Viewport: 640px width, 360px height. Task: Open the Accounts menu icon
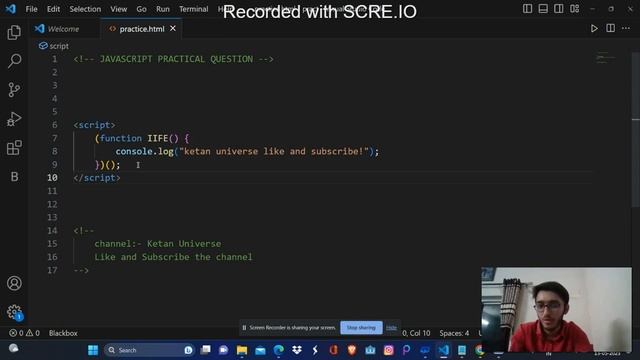click(x=14, y=283)
